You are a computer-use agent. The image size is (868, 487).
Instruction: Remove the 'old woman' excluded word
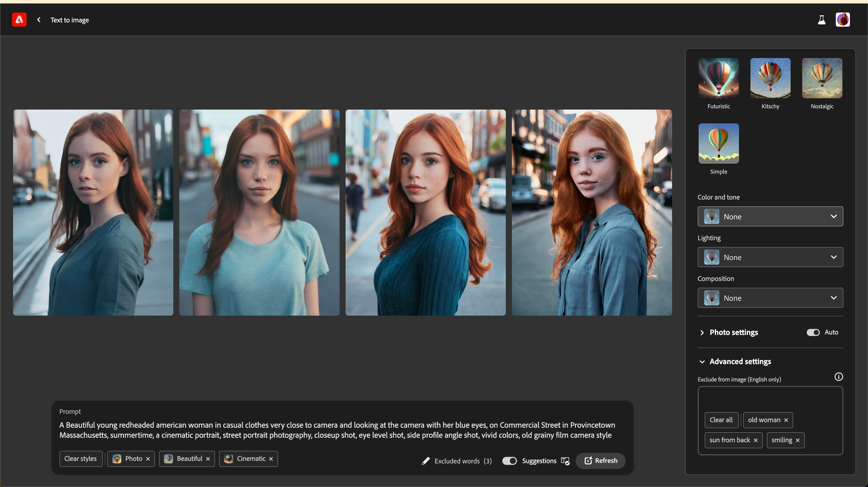(x=786, y=420)
